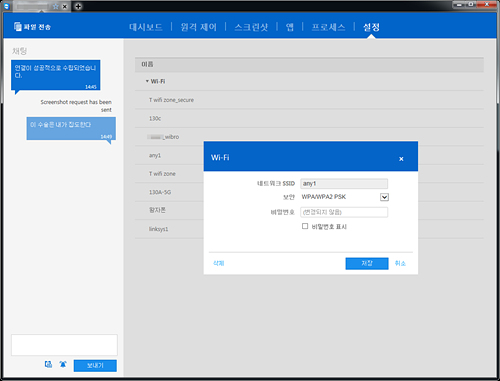
Task: Open the 파일 전송 file transfer icon
Action: [x=18, y=27]
